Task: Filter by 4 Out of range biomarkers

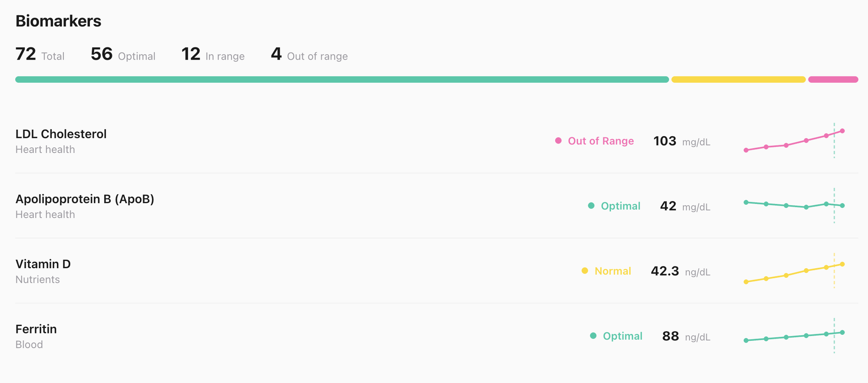Action: (309, 55)
